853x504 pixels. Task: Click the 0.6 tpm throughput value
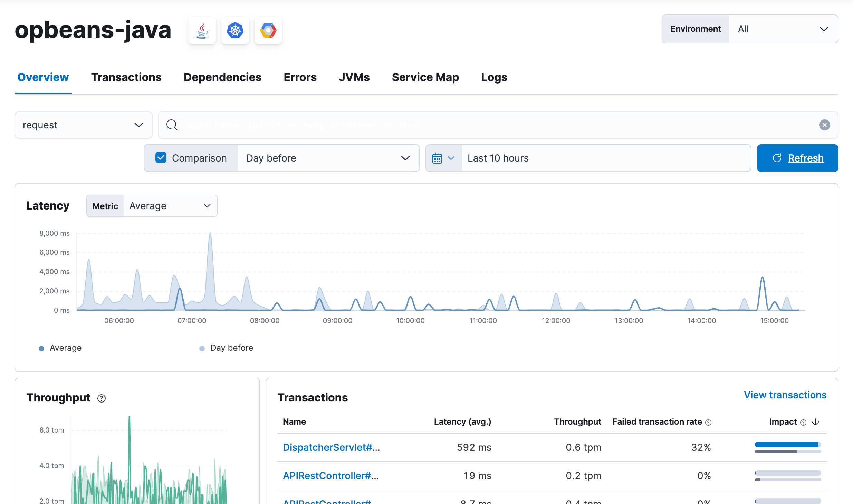[x=583, y=447]
